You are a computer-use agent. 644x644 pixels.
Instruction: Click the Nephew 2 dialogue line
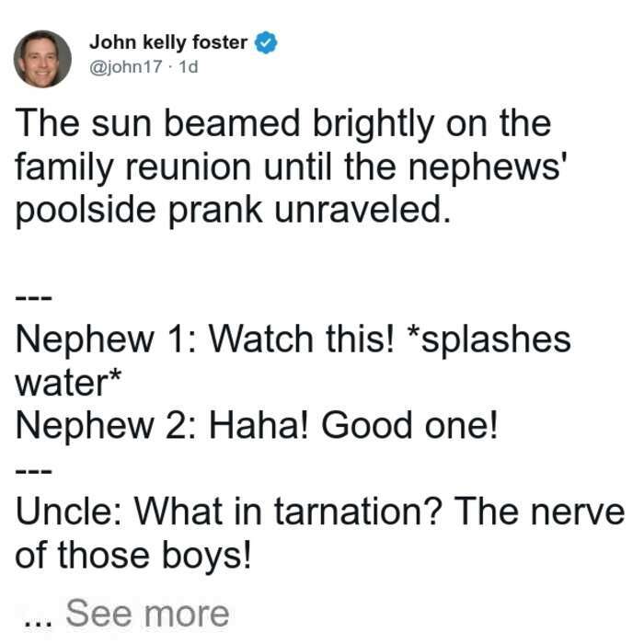[257, 426]
